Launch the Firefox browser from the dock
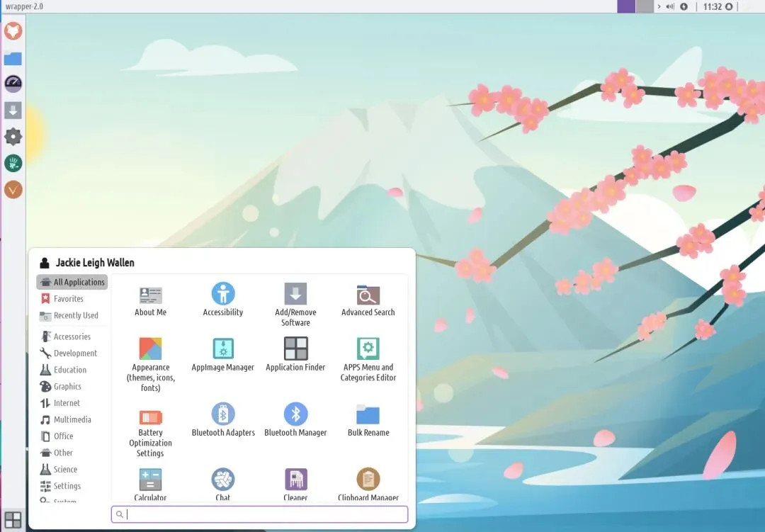The width and height of the screenshot is (765, 532). point(13,31)
